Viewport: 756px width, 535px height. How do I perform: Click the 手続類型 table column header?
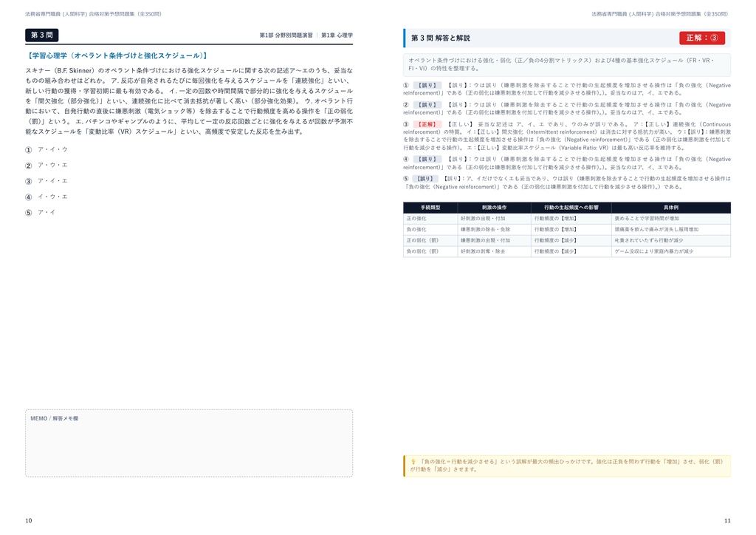click(x=430, y=208)
